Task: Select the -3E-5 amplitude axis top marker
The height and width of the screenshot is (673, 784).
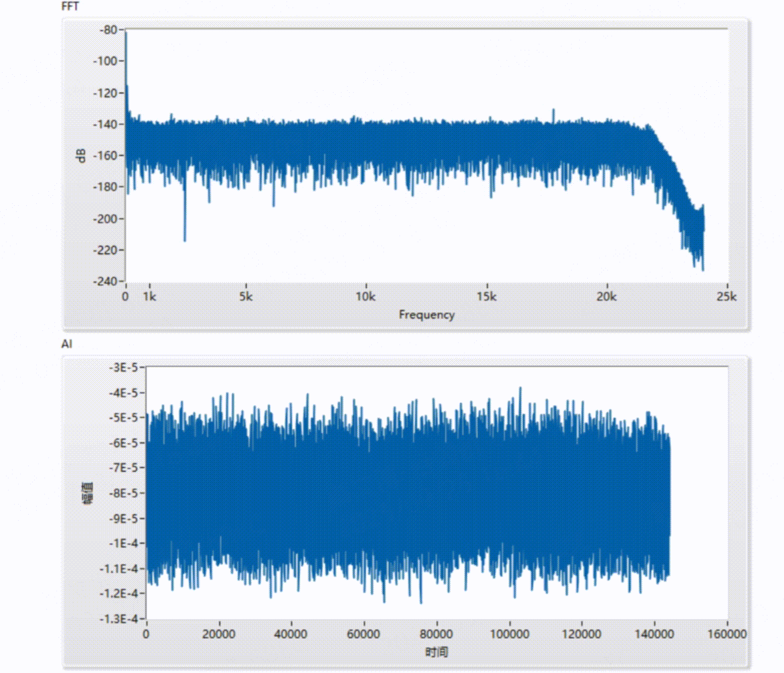Action: 124,367
